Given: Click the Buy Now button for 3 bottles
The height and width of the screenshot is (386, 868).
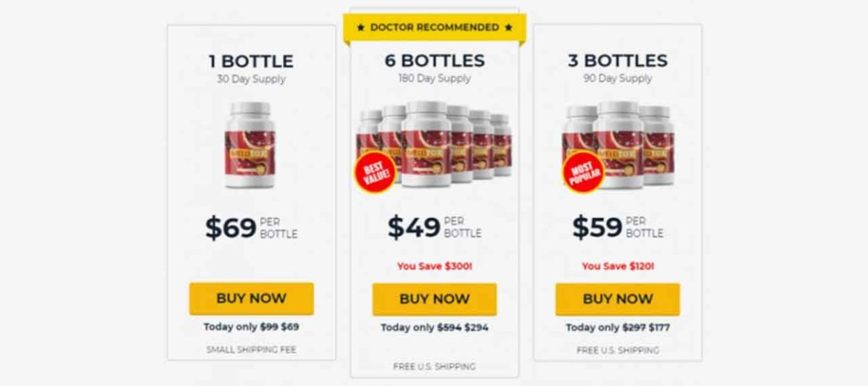Looking at the screenshot, I should tap(618, 299).
